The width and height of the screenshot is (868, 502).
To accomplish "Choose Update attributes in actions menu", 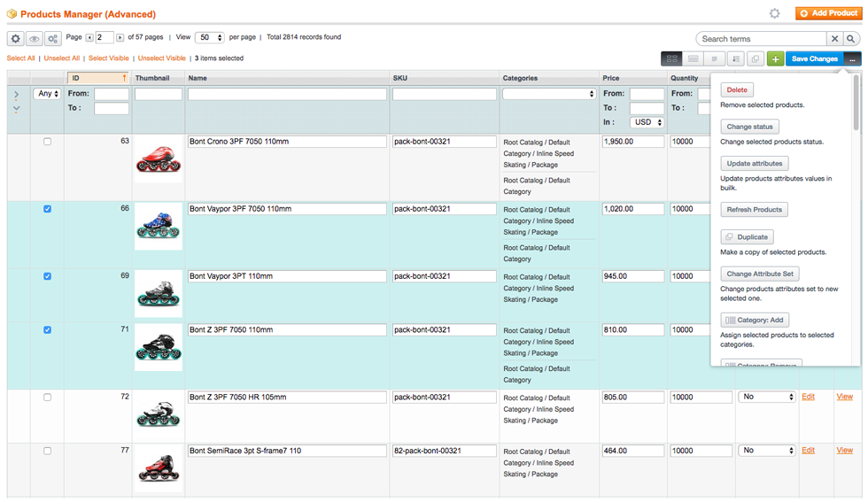I will 755,163.
